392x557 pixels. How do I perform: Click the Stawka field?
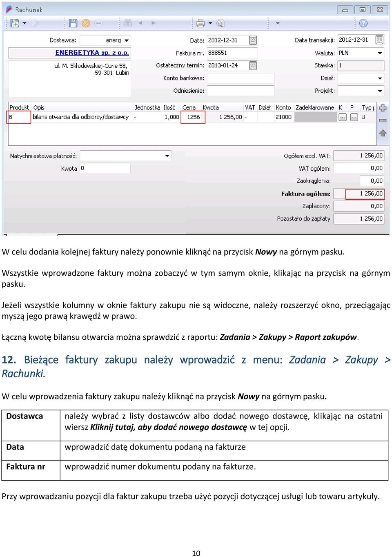(361, 65)
